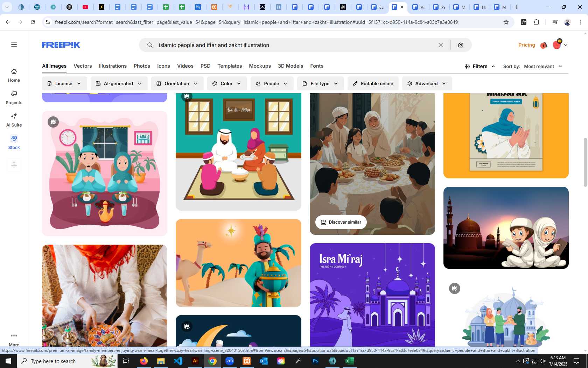The width and height of the screenshot is (588, 368).
Task: Click the plus icon in the sidebar
Action: [14, 165]
